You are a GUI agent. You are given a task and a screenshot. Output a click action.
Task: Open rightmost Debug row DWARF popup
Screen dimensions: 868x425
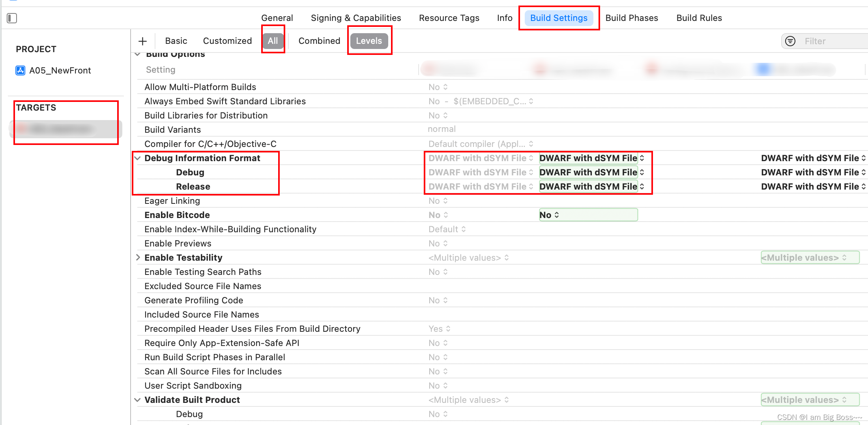click(813, 173)
